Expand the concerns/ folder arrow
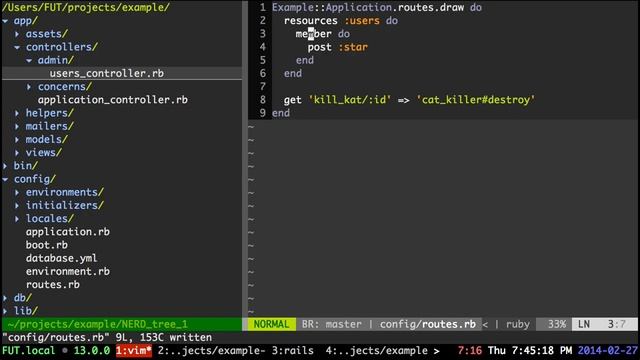This screenshot has width=640, height=360. 29,87
